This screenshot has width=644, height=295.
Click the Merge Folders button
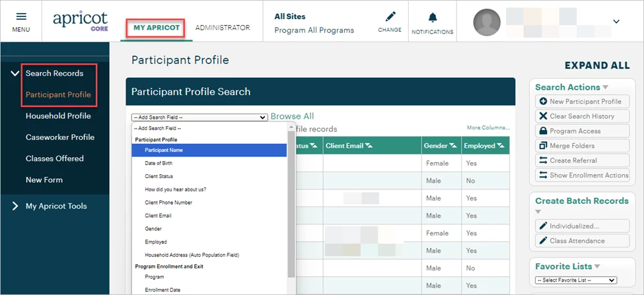(x=583, y=146)
